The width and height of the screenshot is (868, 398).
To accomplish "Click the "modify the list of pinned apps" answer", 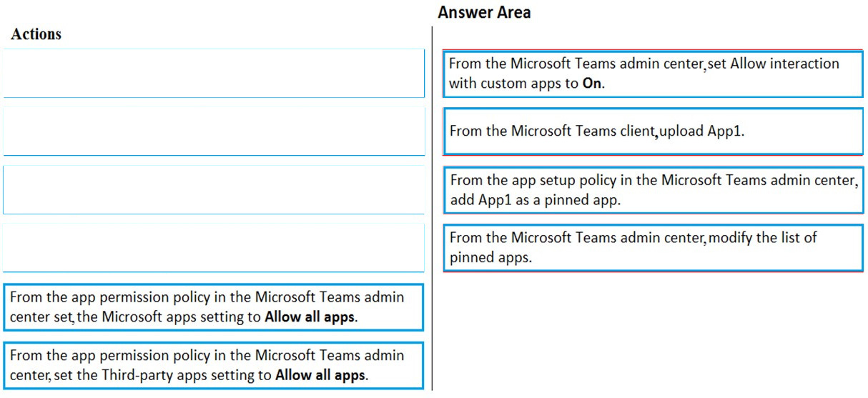I will pos(653,247).
